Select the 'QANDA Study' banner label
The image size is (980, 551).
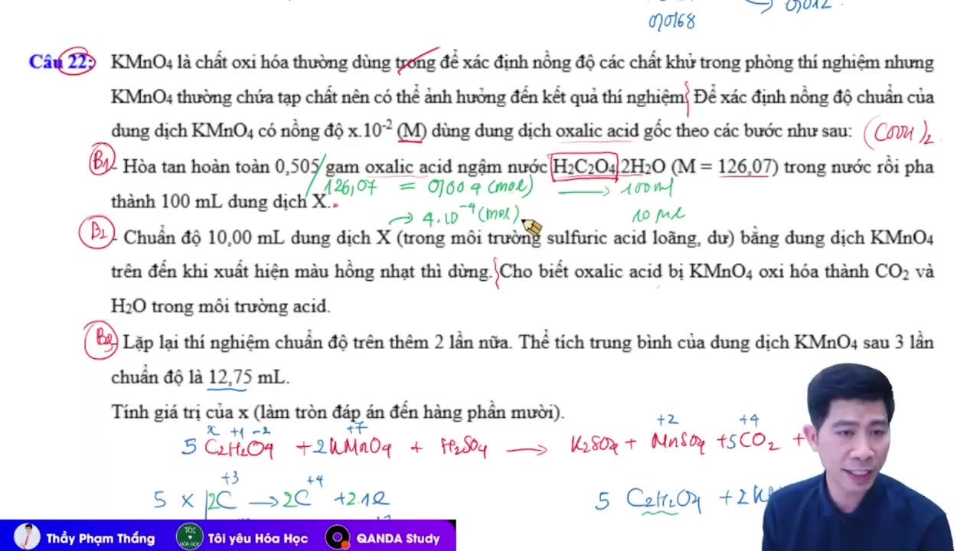tap(398, 539)
